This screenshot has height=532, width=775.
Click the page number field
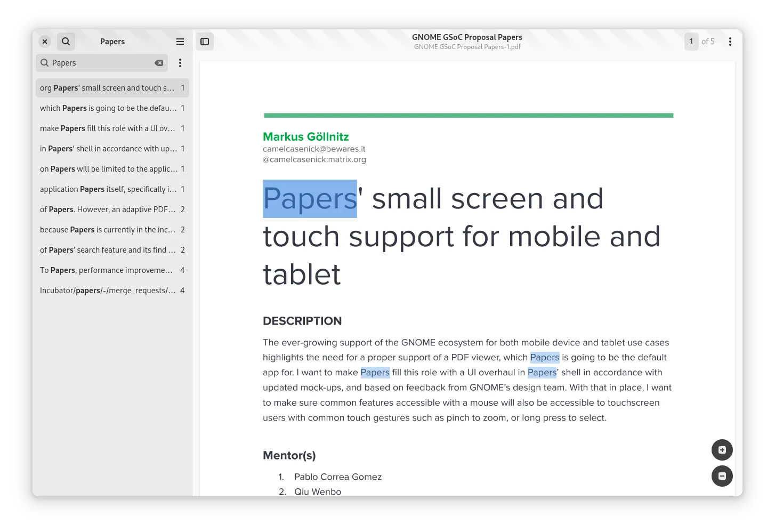click(691, 42)
